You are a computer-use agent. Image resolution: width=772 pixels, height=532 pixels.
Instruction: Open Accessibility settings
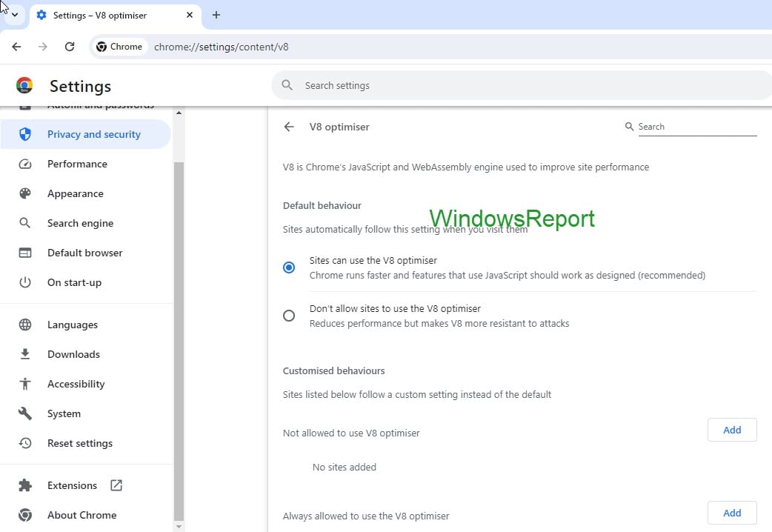click(86, 384)
